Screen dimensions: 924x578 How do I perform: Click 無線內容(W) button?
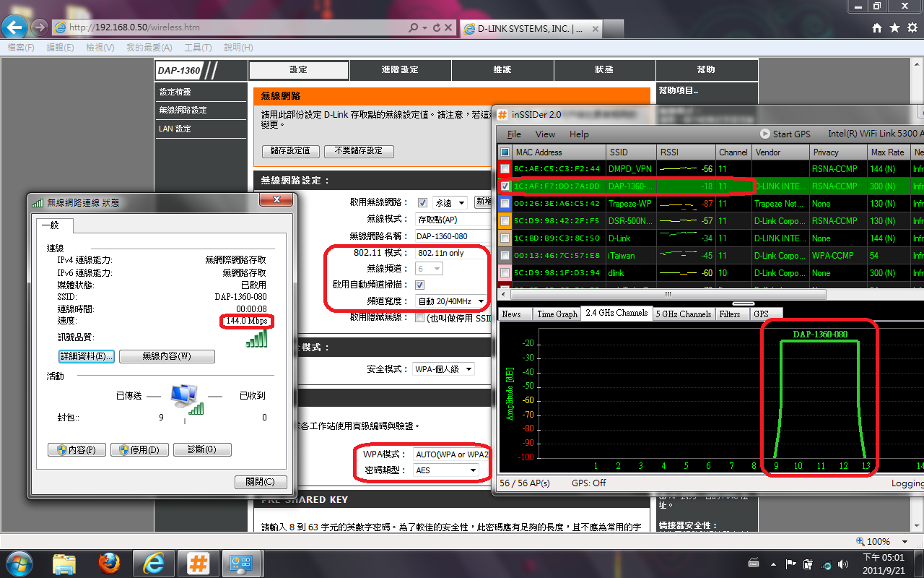[167, 356]
